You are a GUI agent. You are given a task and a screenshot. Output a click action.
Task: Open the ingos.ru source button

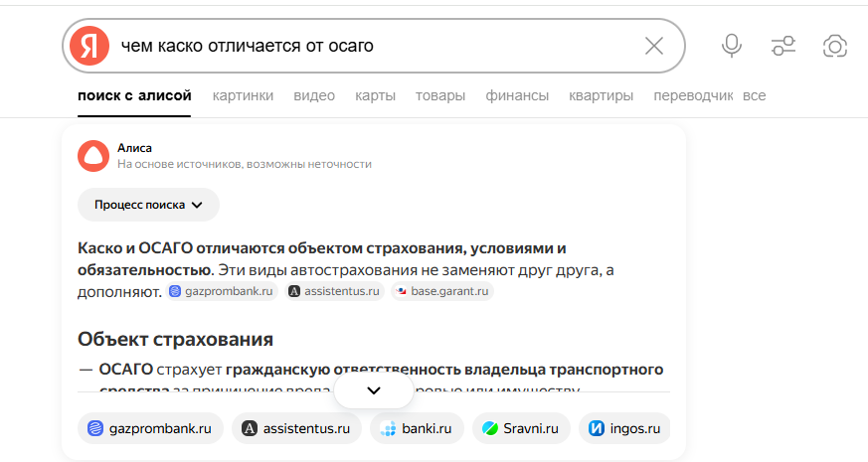(x=624, y=428)
